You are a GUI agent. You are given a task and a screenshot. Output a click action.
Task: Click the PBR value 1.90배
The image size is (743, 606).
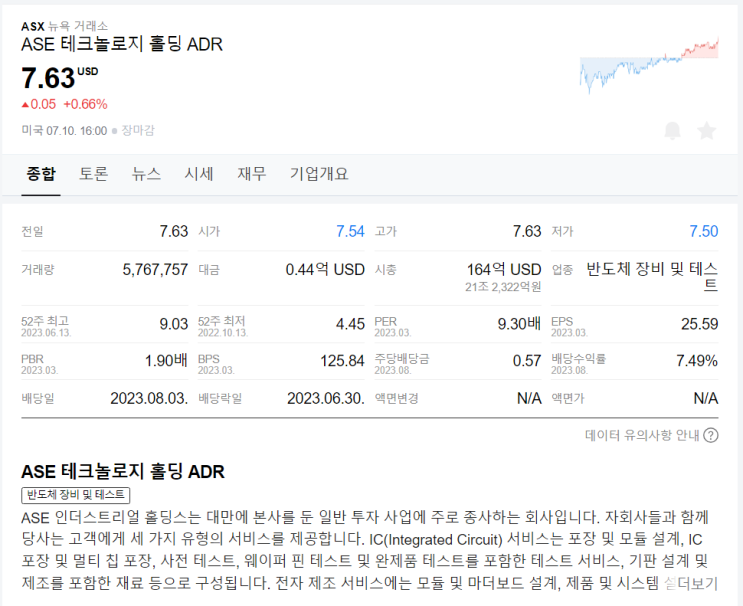pyautogui.click(x=166, y=361)
